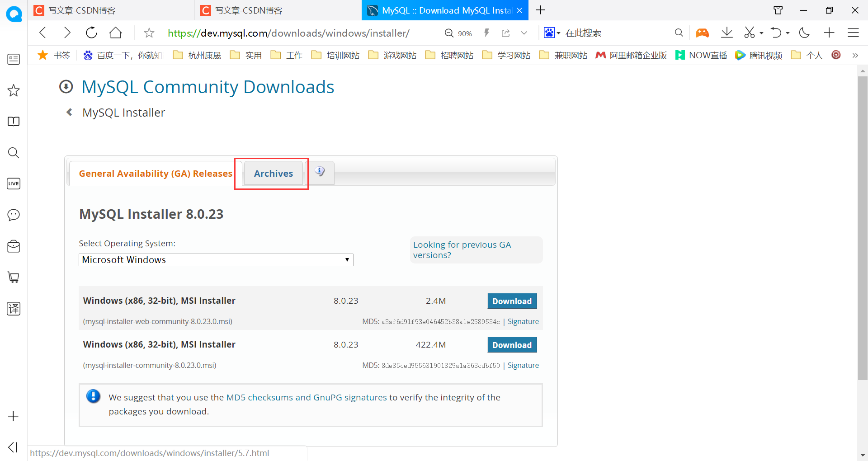
Task: Show more bookmarks with the double chevron
Action: tap(855, 56)
